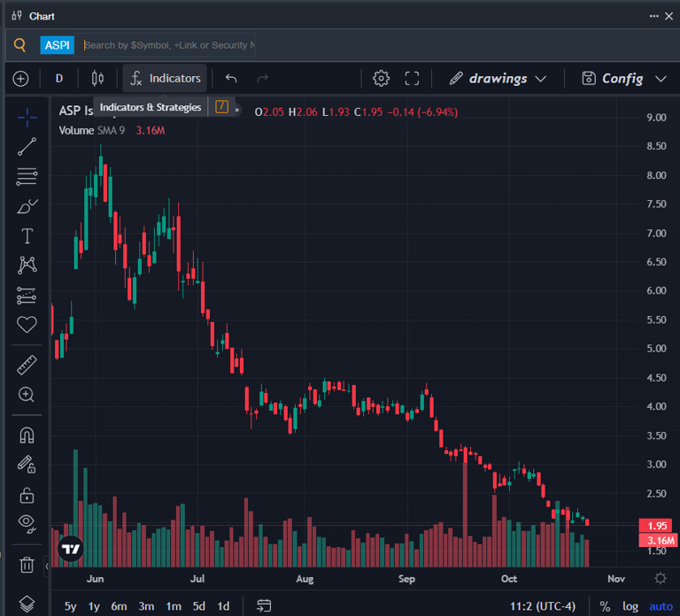
Task: Open the D timeframe interval selector
Action: pos(59,79)
